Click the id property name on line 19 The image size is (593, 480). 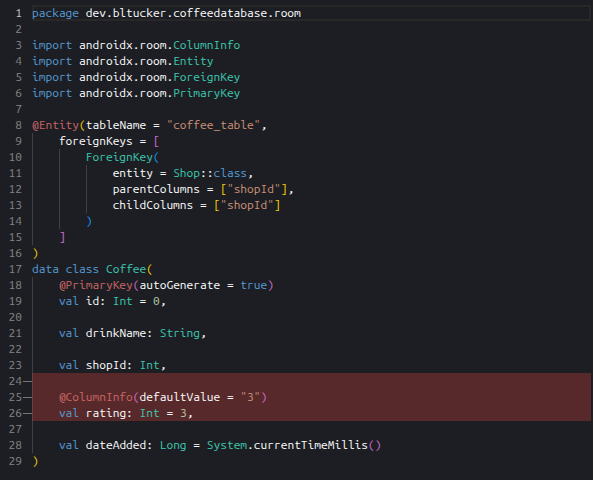93,301
